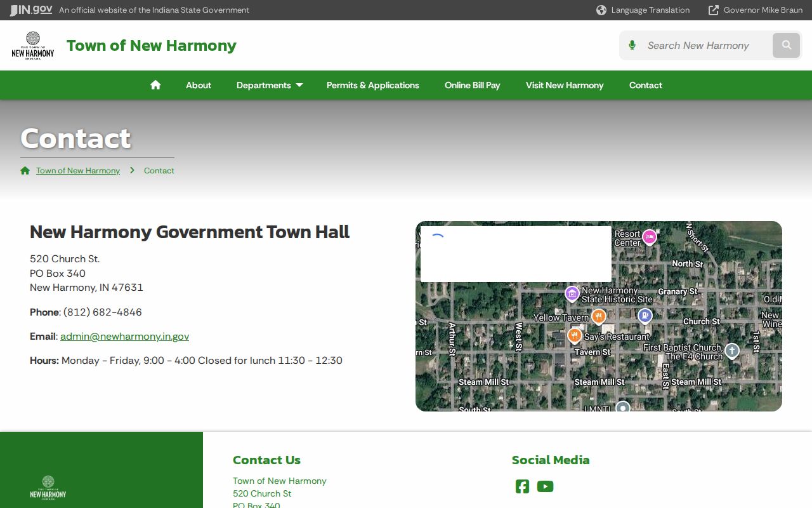Click the blue museum map pin on Church St
812x508 pixels.
[645, 316]
